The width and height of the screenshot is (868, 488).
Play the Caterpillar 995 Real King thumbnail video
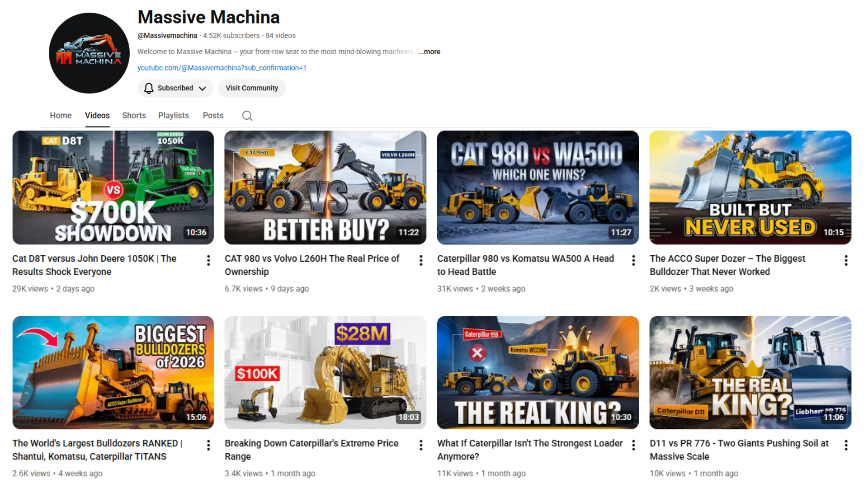(538, 372)
